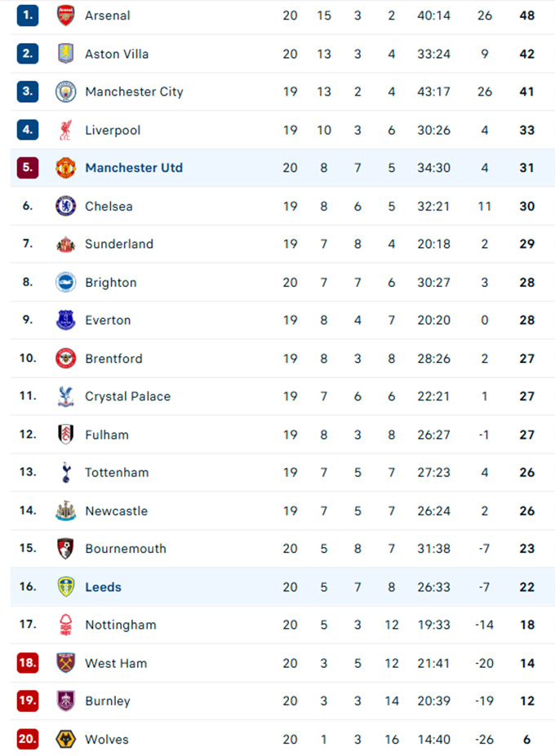Viewport: 555px width, 756px height.
Task: Click the Everton club crest
Action: pyautogui.click(x=65, y=321)
